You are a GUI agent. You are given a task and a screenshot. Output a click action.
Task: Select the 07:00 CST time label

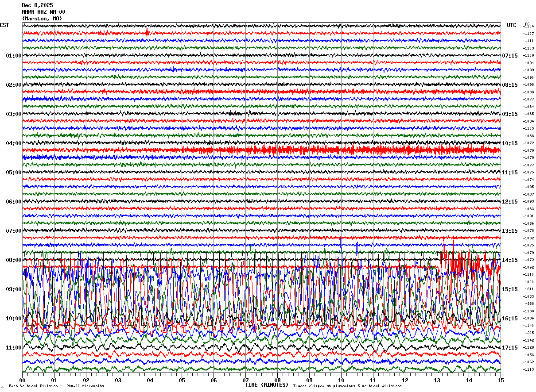[14, 231]
